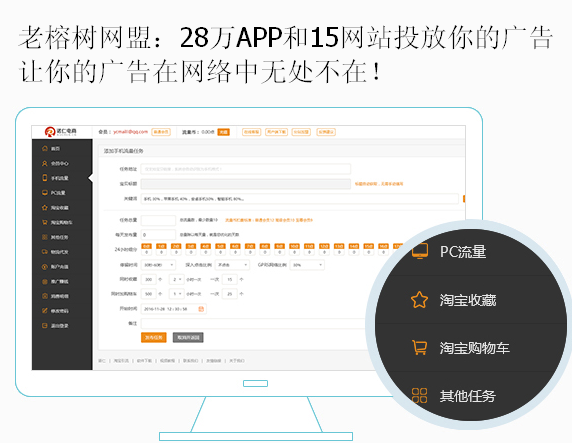Focus the favorites per-time field showing 15
This screenshot has width=572, height=443.
(x=230, y=280)
